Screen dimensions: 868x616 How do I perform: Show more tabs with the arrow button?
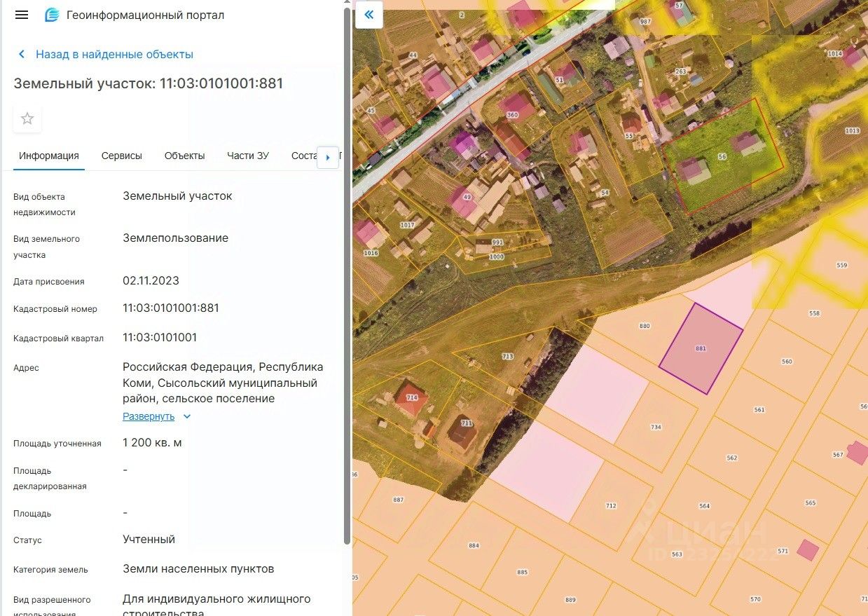(328, 157)
